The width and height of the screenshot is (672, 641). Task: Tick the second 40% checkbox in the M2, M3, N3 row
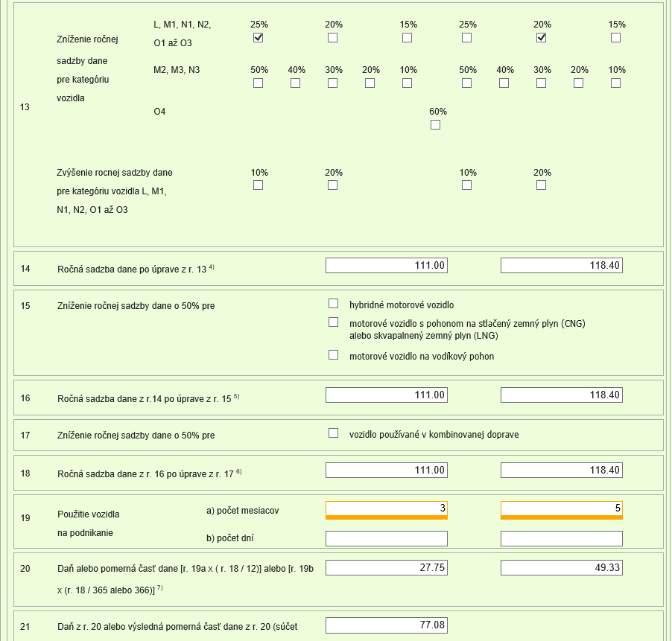tap(504, 83)
